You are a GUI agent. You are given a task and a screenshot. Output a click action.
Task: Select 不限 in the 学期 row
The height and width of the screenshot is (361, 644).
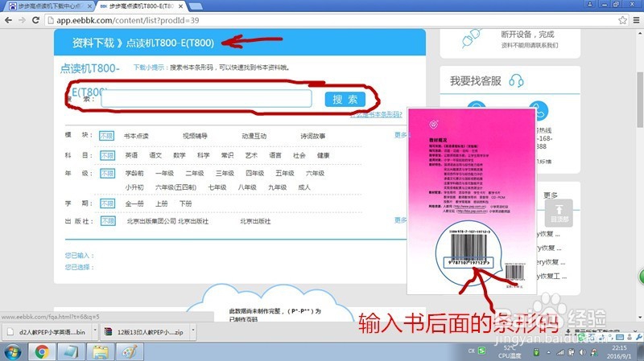(x=108, y=203)
